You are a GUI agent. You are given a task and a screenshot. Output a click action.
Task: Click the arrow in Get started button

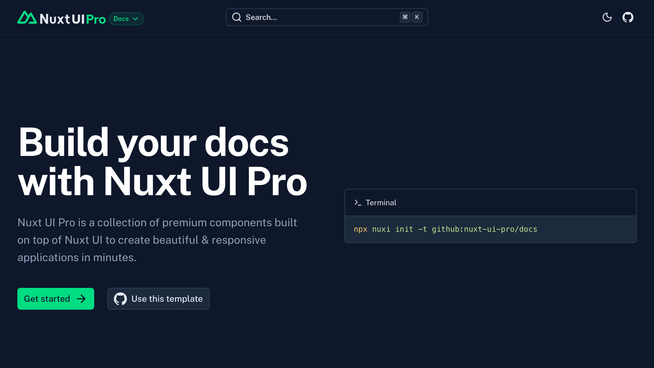click(x=81, y=299)
